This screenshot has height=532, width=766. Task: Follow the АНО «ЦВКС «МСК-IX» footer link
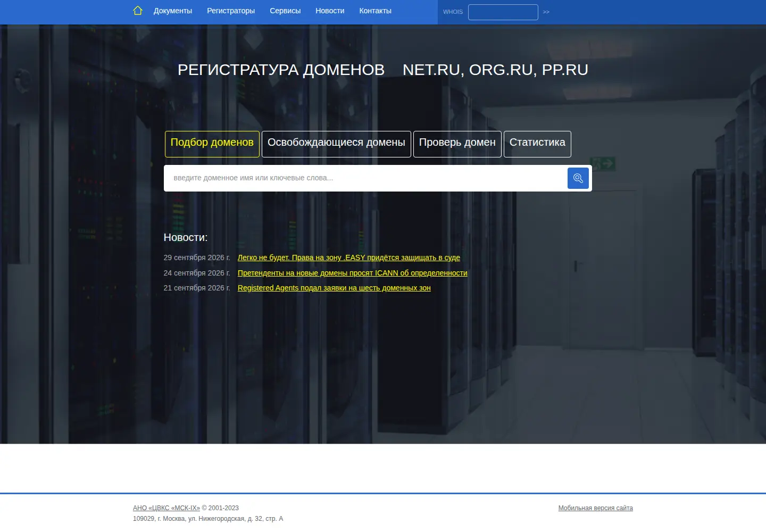click(x=166, y=508)
